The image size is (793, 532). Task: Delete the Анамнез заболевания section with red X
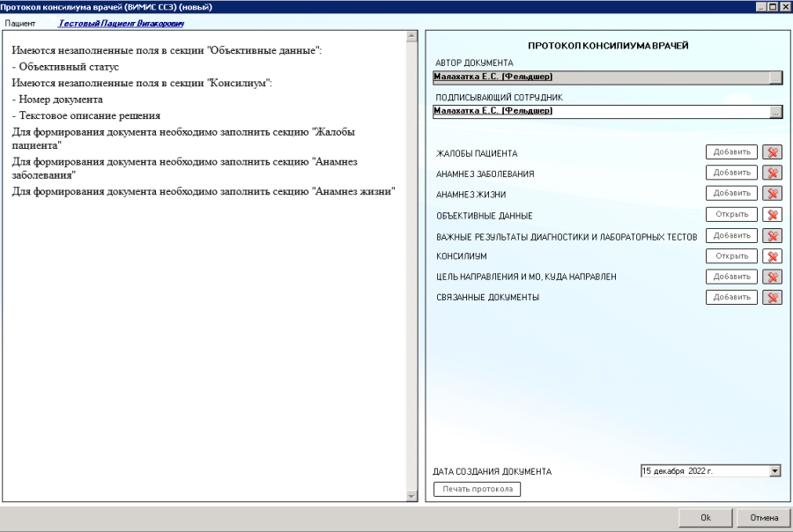tap(772, 173)
